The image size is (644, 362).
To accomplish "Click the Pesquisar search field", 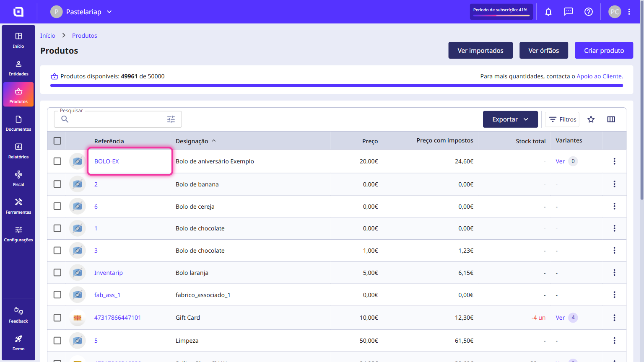I will pyautogui.click(x=118, y=119).
